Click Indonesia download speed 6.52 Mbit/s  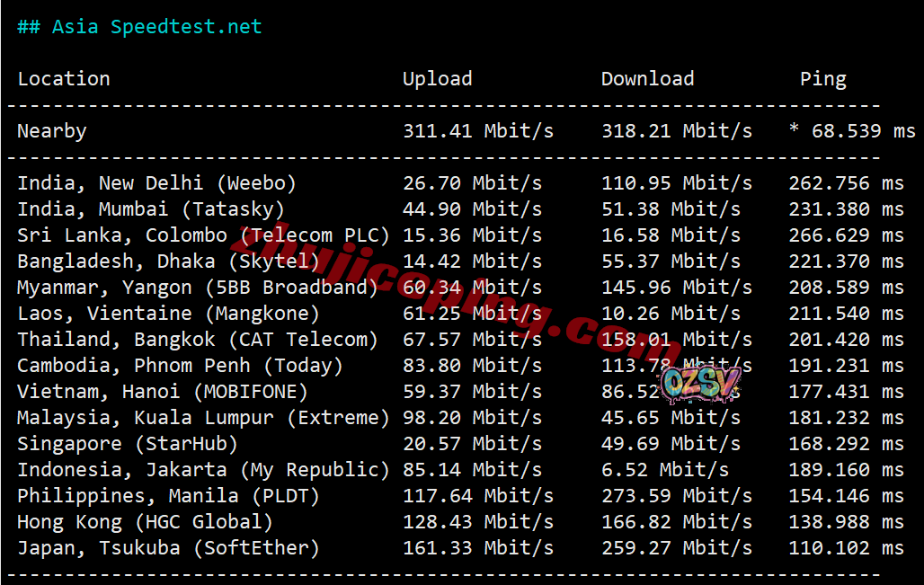665,470
